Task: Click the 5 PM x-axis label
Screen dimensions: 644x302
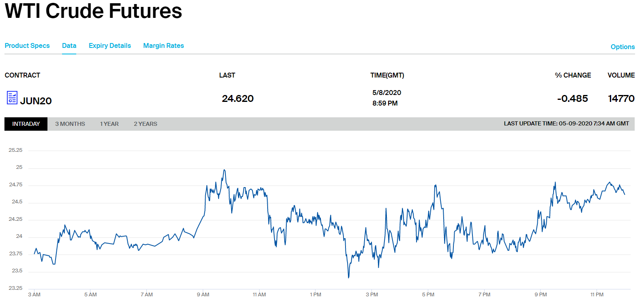Action: (428, 295)
